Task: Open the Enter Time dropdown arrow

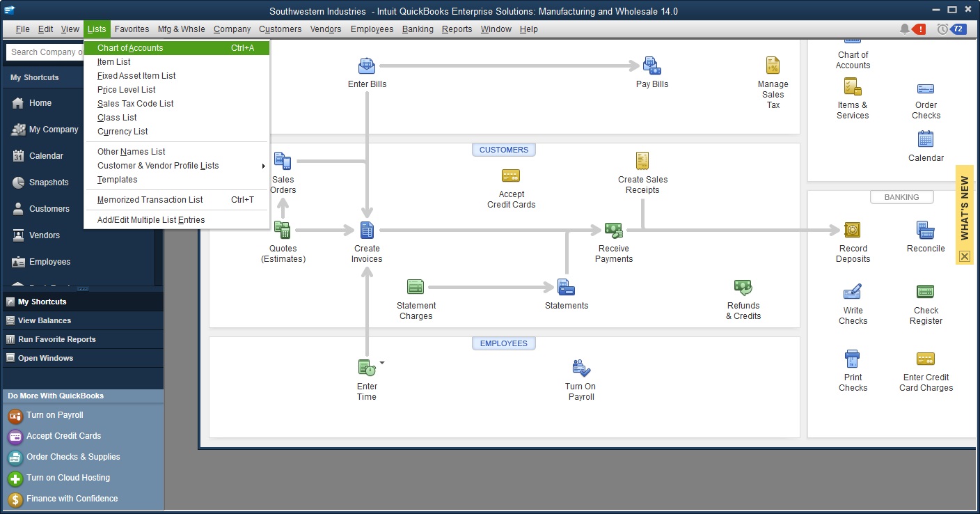Action: click(381, 363)
